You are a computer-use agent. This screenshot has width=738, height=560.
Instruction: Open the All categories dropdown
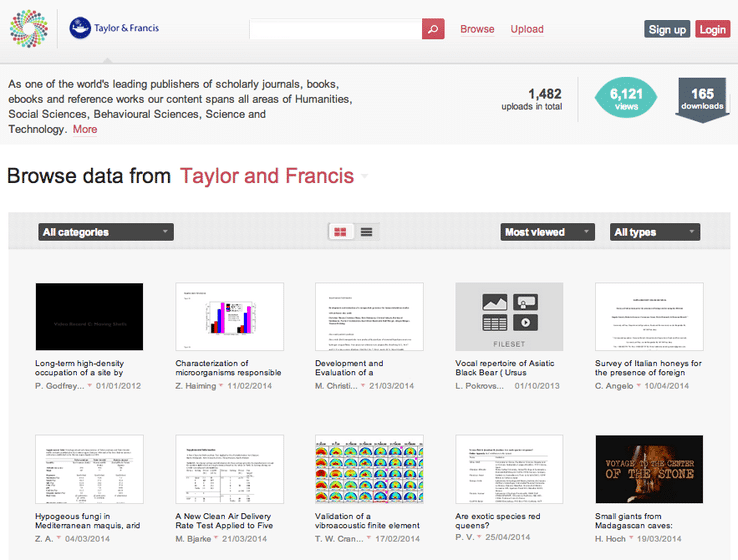point(106,232)
